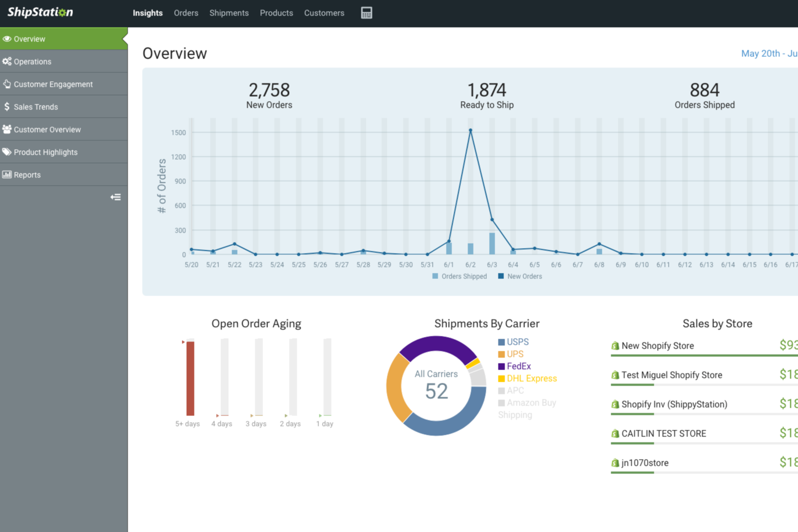Open the rate calculator icon
798x532 pixels.
click(366, 13)
